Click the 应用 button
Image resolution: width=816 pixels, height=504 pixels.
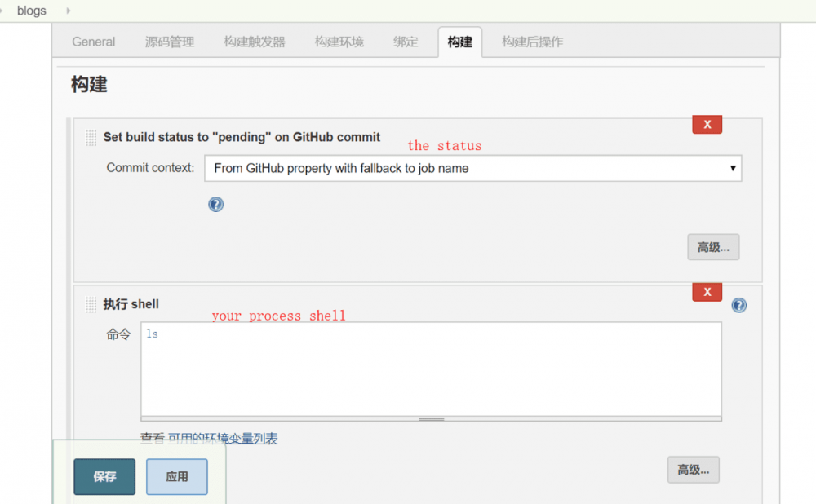(x=176, y=476)
